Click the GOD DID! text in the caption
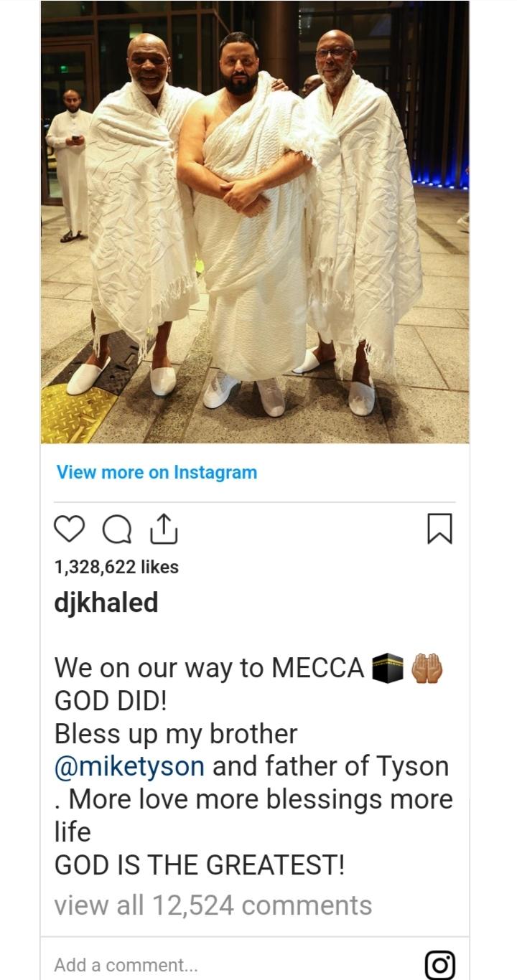The height and width of the screenshot is (980, 517). point(111,701)
